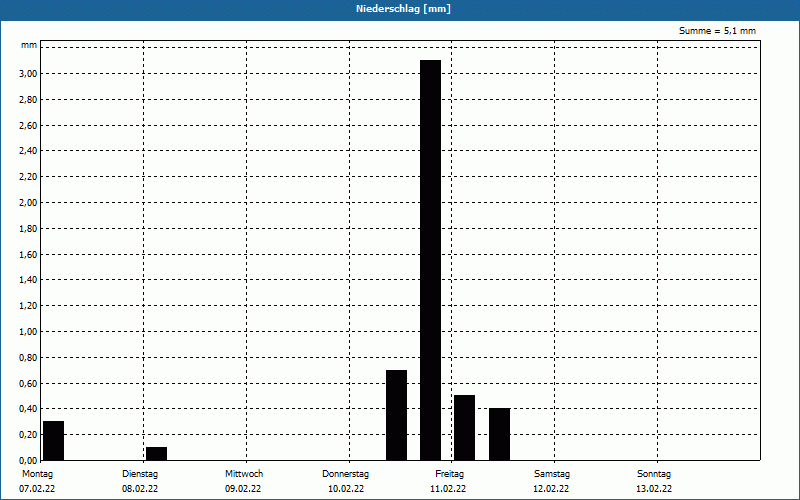Click the 0,20 y-axis value
This screenshot has height=500, width=800.
28,435
